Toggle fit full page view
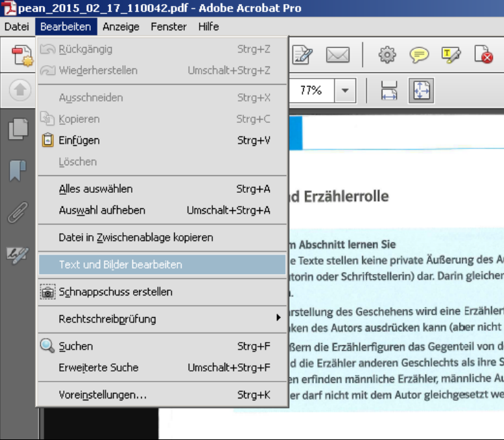The height and width of the screenshot is (440, 504). [x=421, y=91]
